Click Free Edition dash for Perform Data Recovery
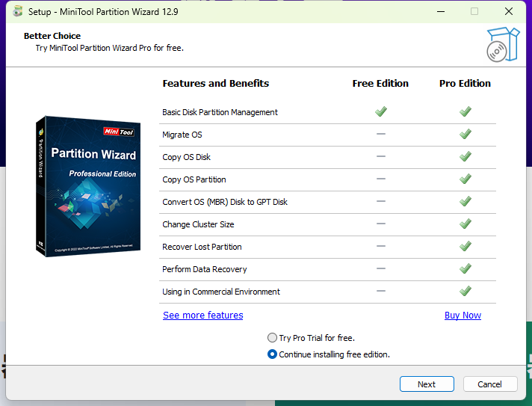This screenshot has height=406, width=532. (381, 268)
